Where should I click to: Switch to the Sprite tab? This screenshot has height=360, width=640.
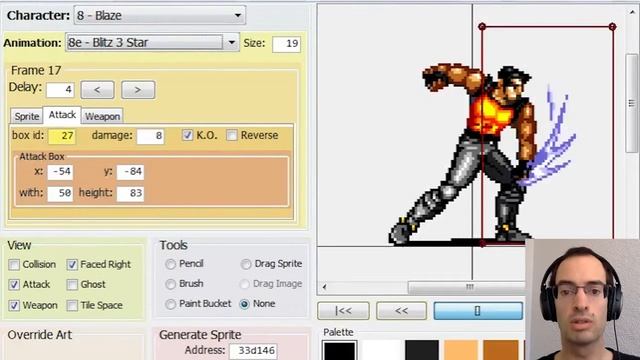click(x=27, y=116)
